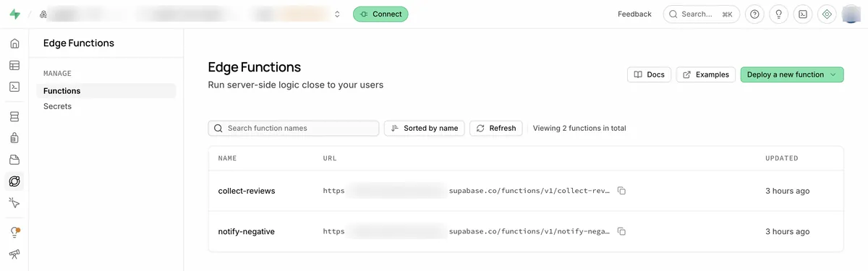Open the Deploy a new function dropdown
This screenshot has width=868, height=271.
(792, 74)
